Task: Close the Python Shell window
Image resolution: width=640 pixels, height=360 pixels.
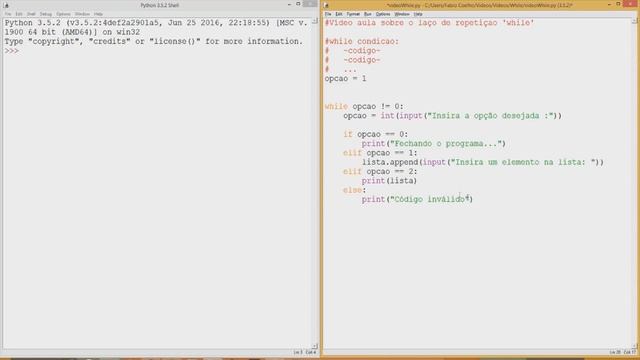Action: tap(310, 4)
